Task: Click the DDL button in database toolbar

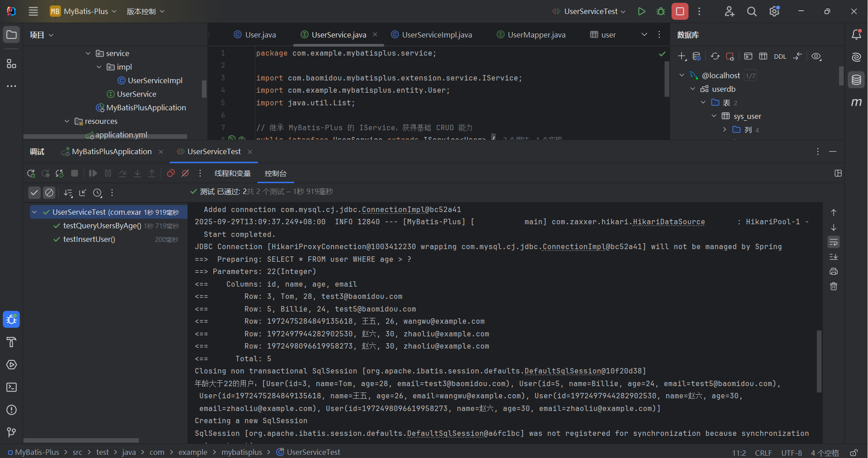Action: click(780, 57)
